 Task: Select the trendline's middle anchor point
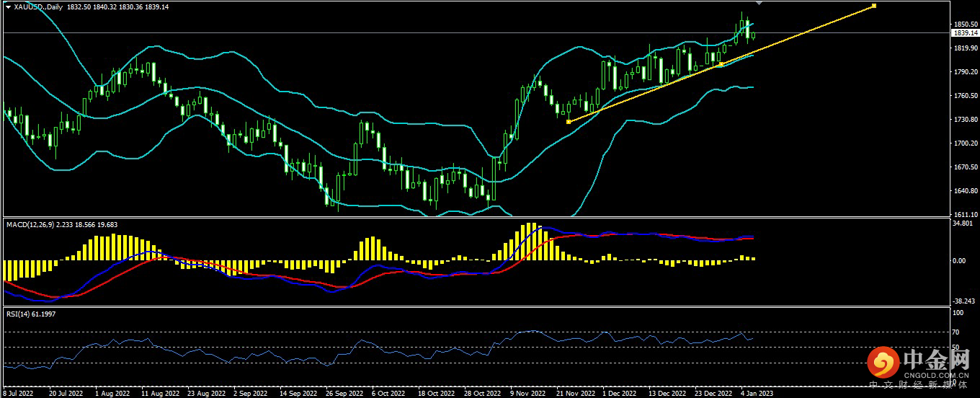point(721,64)
